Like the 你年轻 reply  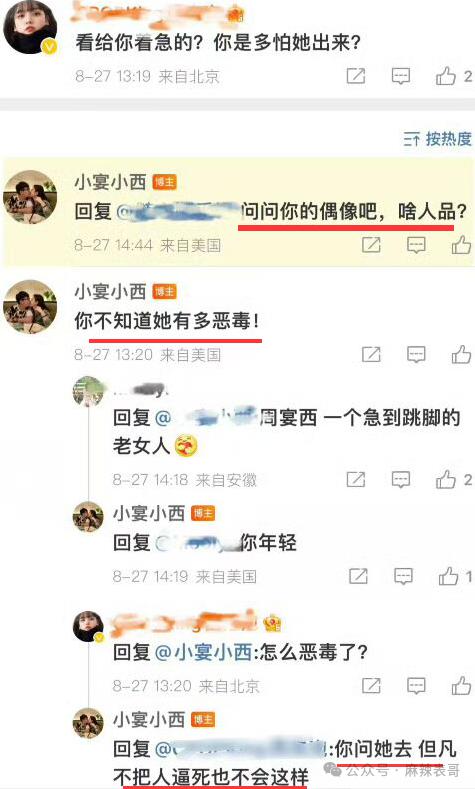click(455, 576)
